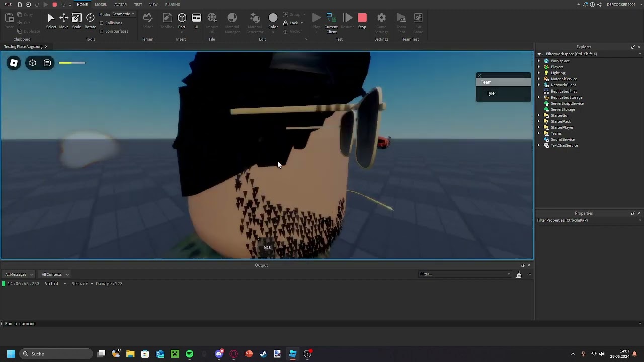Activate the Scale tool
This screenshot has width=644, height=362.
[x=76, y=20]
